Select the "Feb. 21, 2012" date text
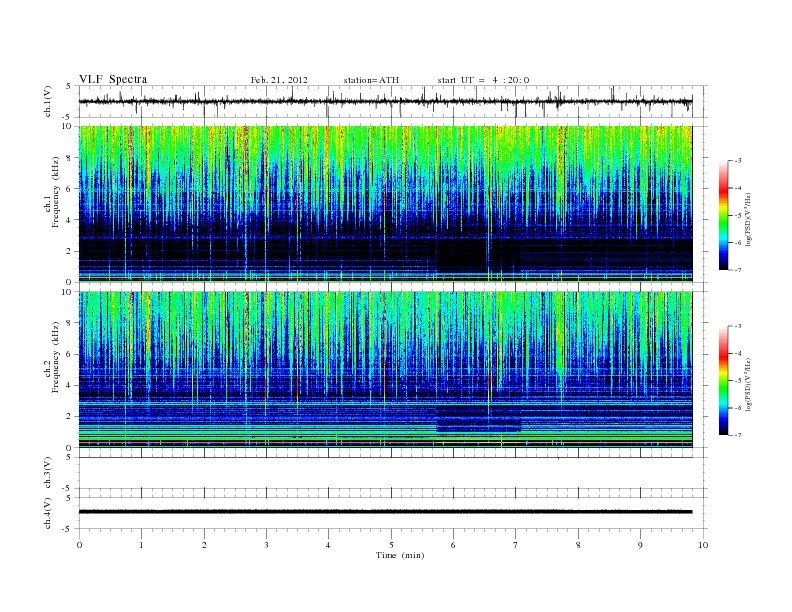792x612 pixels. click(279, 80)
